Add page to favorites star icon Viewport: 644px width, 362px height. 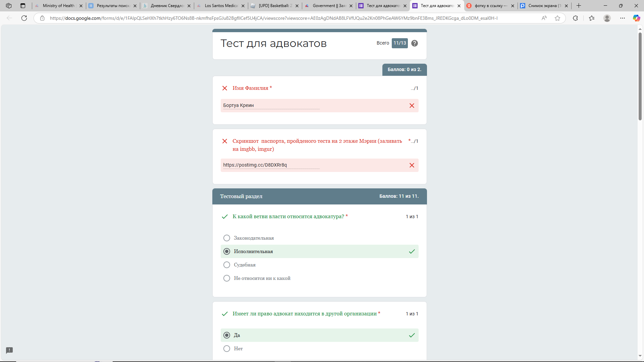tap(557, 18)
